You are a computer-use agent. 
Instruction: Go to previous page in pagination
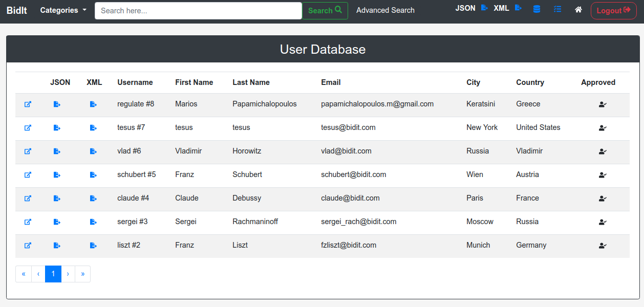(38, 274)
